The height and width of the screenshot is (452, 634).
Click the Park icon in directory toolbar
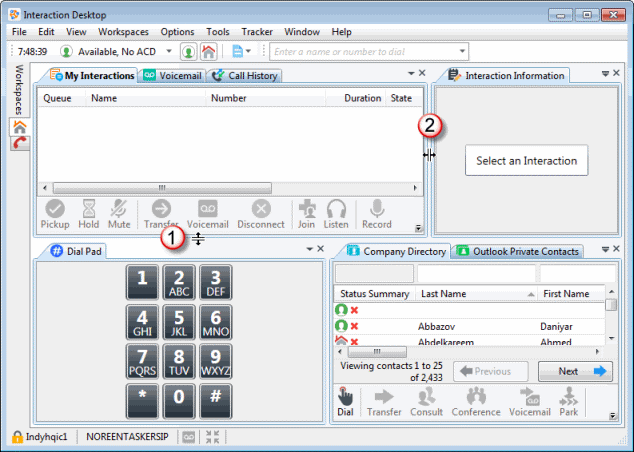coord(567,401)
